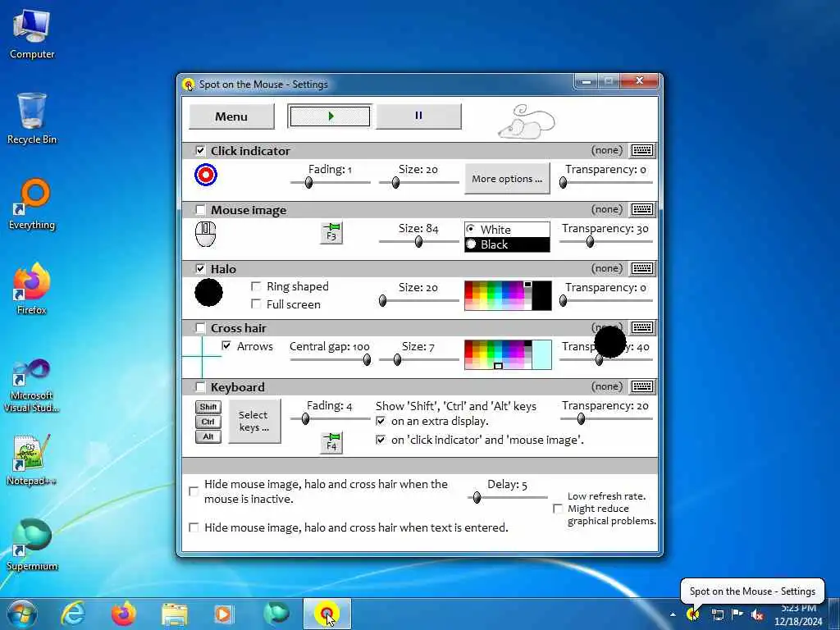Viewport: 840px width, 630px height.
Task: Enable the Cross hair checkbox
Action: (x=200, y=327)
